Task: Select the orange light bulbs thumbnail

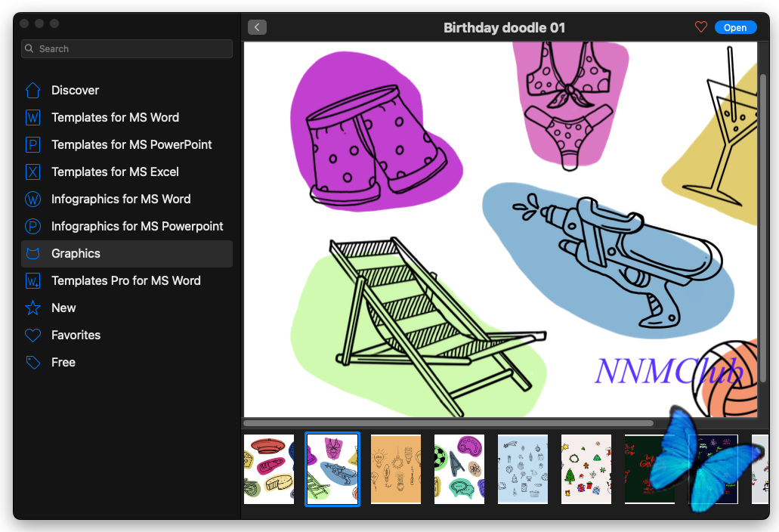Action: click(396, 469)
